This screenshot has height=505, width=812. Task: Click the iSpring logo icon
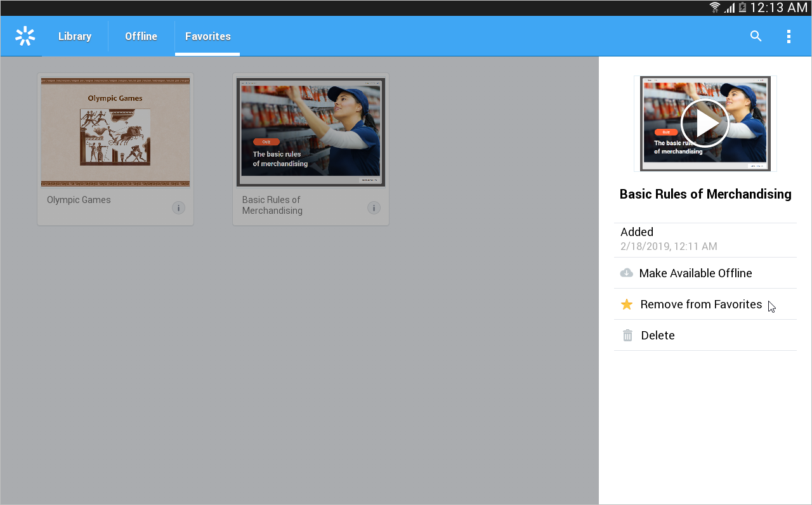point(25,36)
